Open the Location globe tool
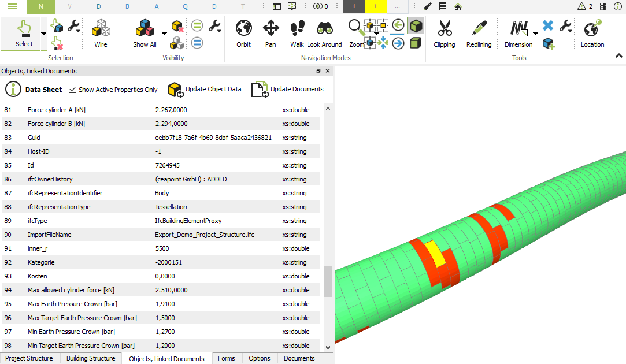This screenshot has width=626, height=364. click(x=592, y=34)
